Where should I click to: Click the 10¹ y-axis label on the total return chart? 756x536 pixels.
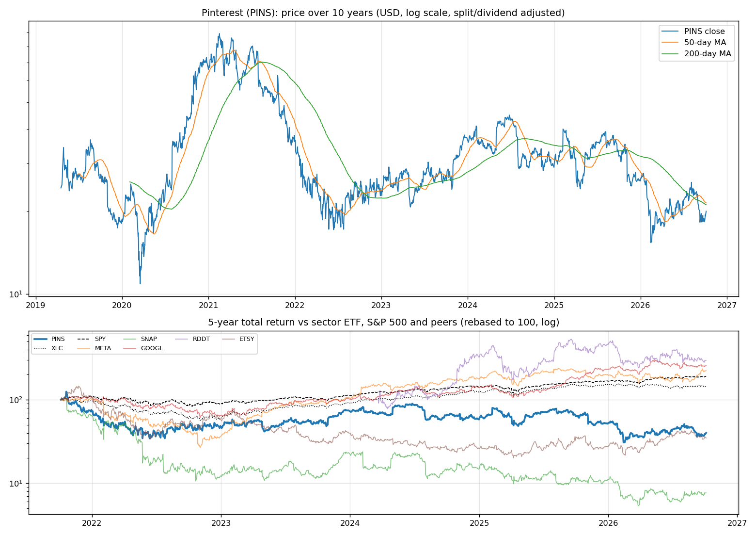coord(17,483)
